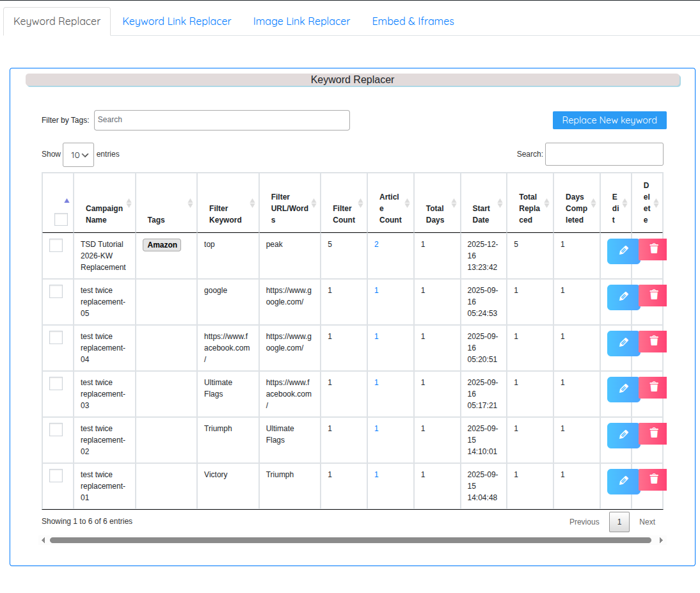Image resolution: width=700 pixels, height=593 pixels.
Task: Check the box for TSD Tutorial row
Action: [56, 245]
